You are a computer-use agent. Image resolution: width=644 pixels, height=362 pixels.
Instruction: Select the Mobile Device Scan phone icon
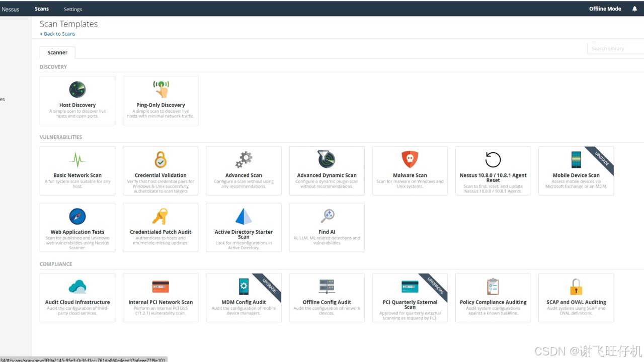(576, 160)
